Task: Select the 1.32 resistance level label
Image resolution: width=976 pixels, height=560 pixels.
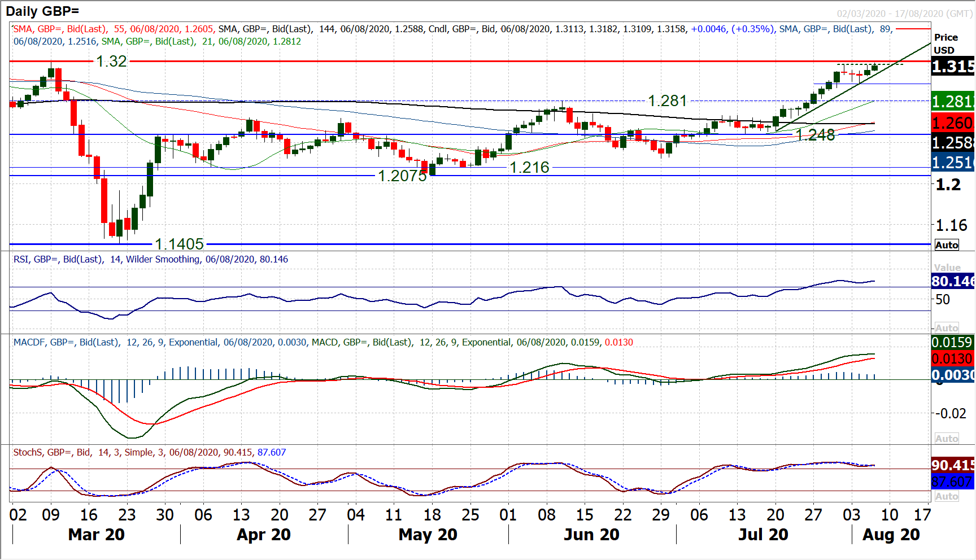Action: [x=111, y=61]
